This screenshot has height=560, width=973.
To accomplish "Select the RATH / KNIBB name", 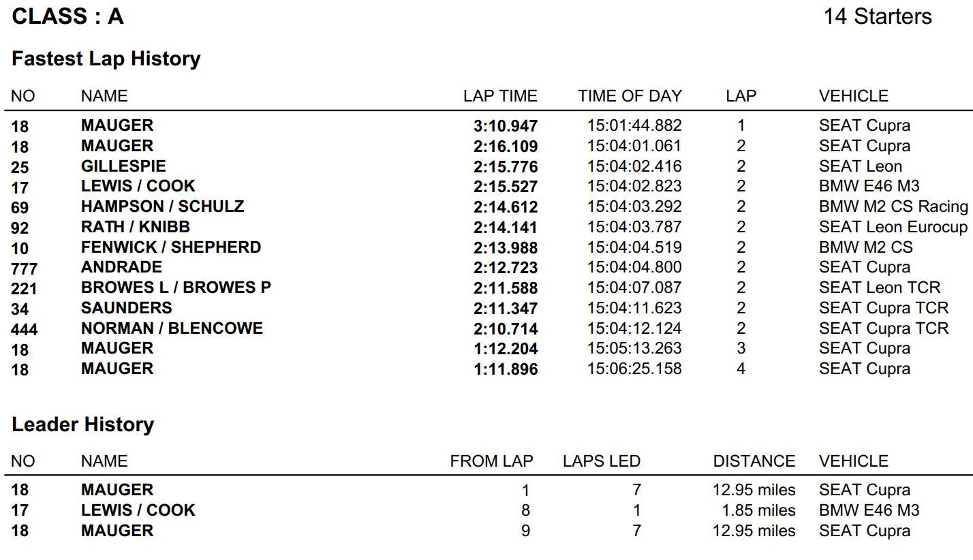I will click(135, 227).
